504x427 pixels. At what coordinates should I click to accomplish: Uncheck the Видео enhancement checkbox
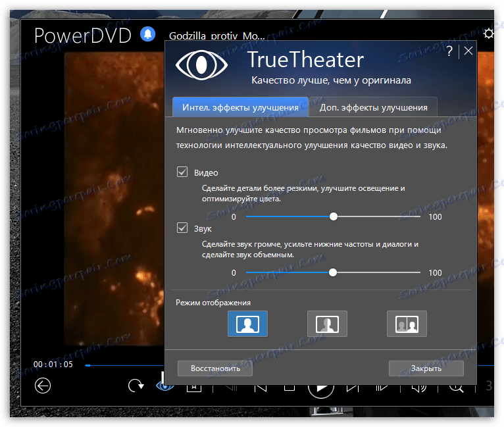point(182,172)
